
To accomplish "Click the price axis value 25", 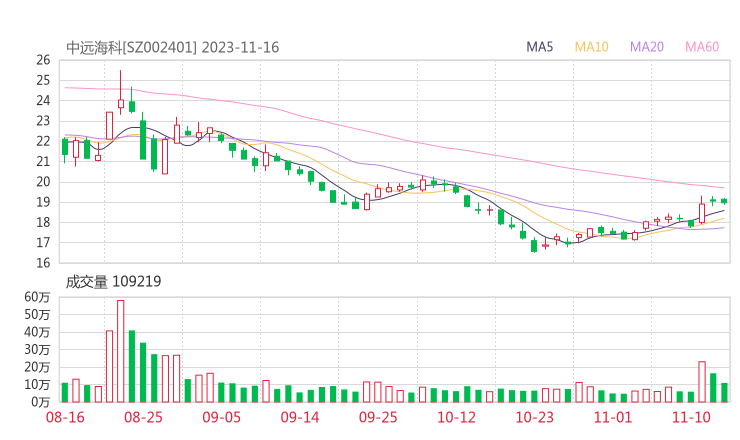I will (x=43, y=80).
